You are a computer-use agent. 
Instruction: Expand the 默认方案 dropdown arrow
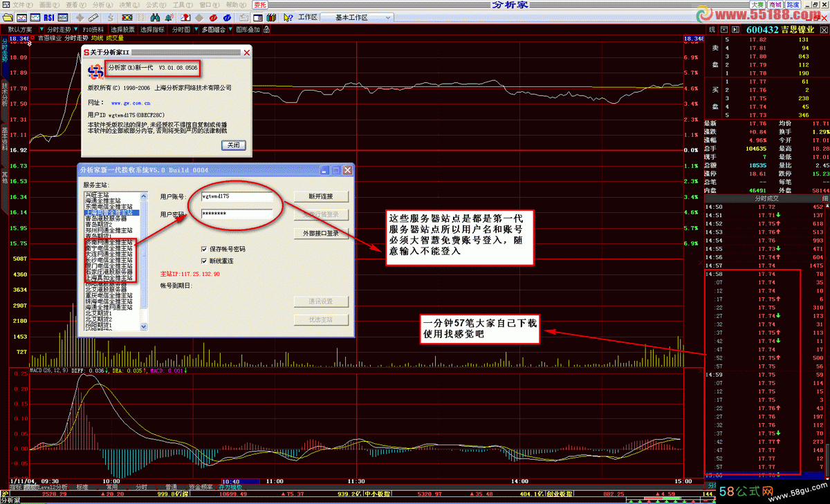coord(41,30)
